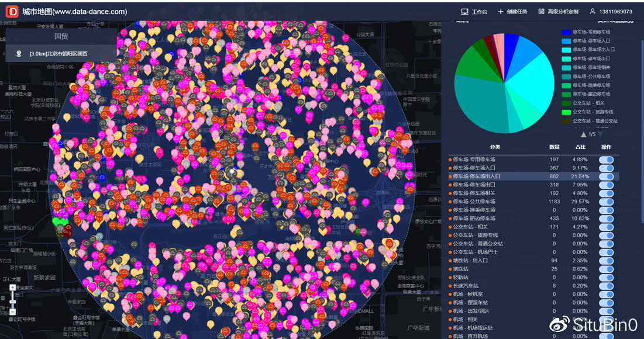Viewport: 644px width, 339px height.
Task: Click the 停车场-公共停车场 legend label
Action: 591,77
